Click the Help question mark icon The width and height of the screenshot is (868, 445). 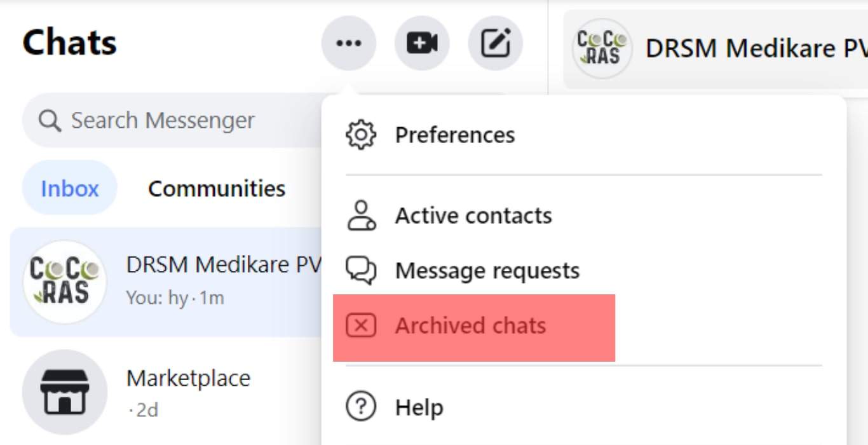(x=361, y=407)
